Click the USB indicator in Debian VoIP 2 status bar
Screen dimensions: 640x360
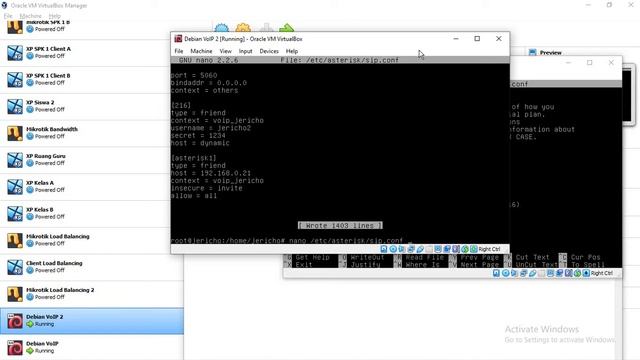420,249
